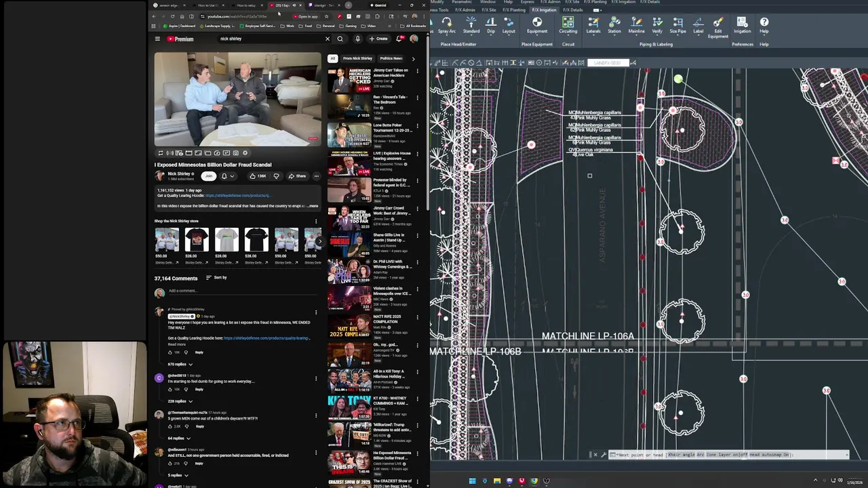Reply to the pinned @NickShirley comment
Screen dimensions: 868x488
[x=199, y=352]
